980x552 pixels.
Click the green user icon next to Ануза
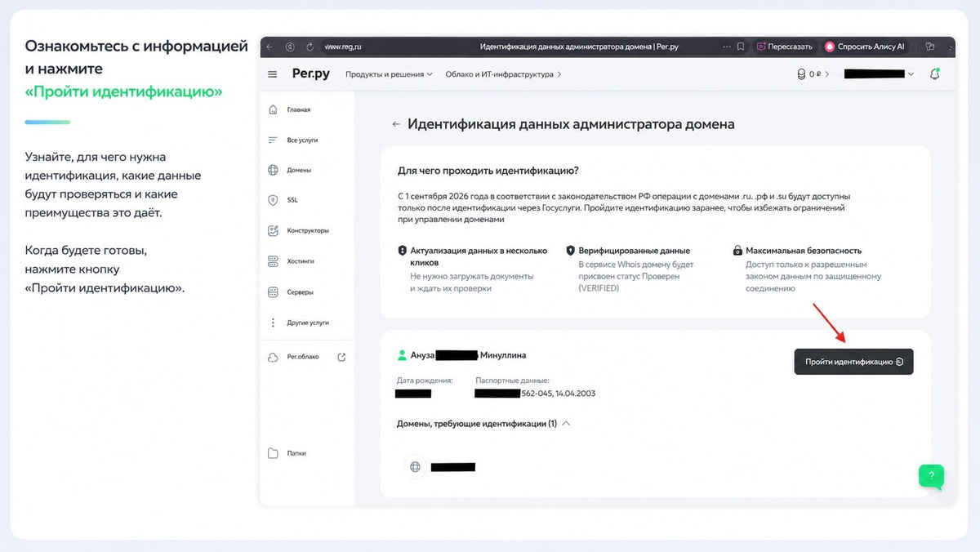point(402,355)
